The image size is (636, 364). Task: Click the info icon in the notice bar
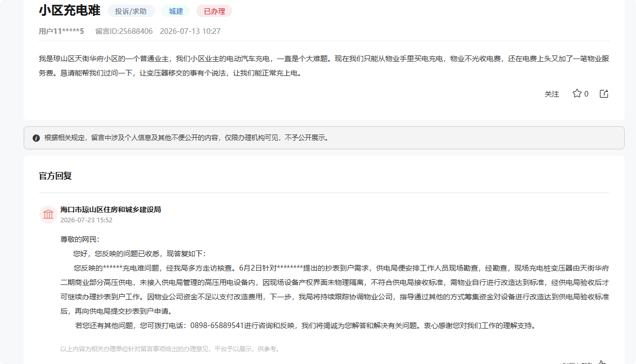(36, 138)
